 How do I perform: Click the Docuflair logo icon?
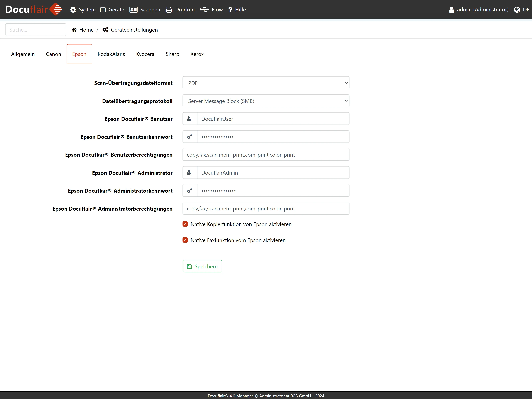click(56, 9)
